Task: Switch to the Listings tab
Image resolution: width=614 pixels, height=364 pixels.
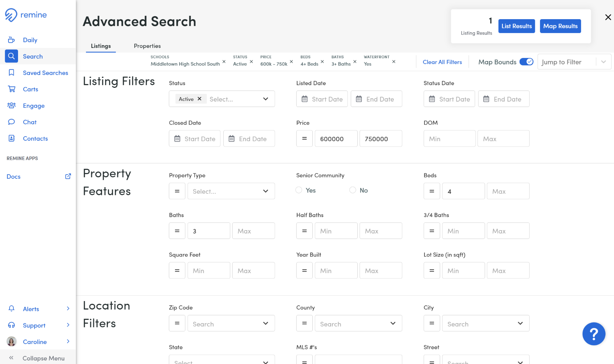Action: point(101,46)
